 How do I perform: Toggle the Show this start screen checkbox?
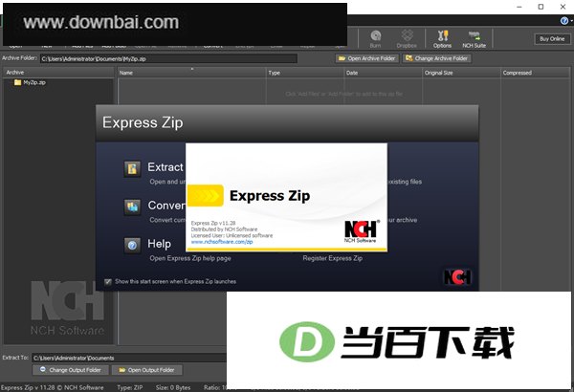click(x=107, y=281)
